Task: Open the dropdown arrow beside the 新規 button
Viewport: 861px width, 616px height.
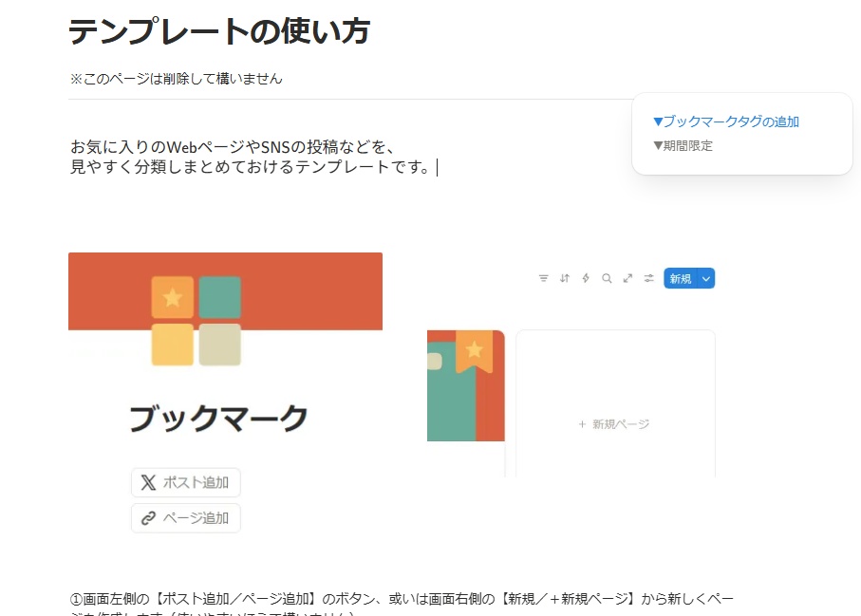Action: point(703,278)
